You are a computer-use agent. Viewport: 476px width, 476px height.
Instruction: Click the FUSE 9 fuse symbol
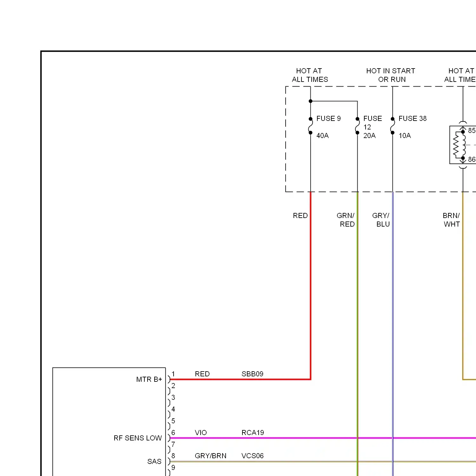coord(310,126)
